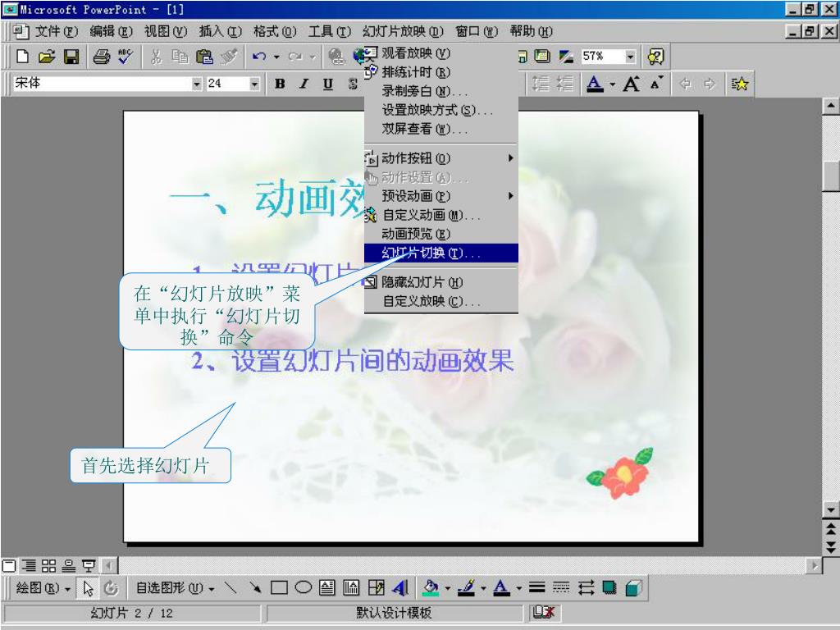The image size is (840, 630).
Task: Apply 3D effect cube icon
Action: 634,587
